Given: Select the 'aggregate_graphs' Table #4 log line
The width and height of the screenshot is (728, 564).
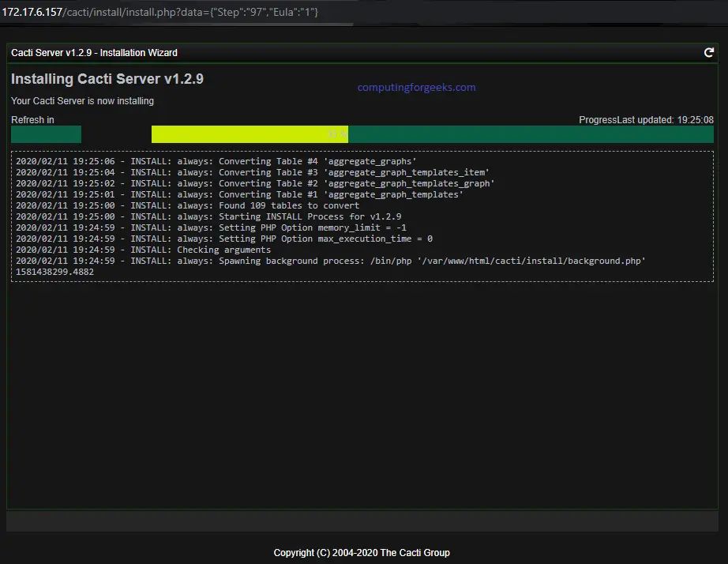Looking at the screenshot, I should [216, 161].
